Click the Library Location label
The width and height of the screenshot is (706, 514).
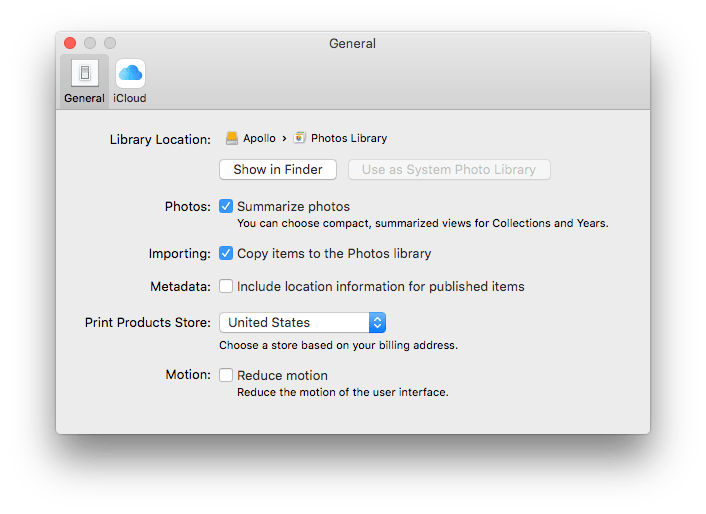[x=160, y=140]
